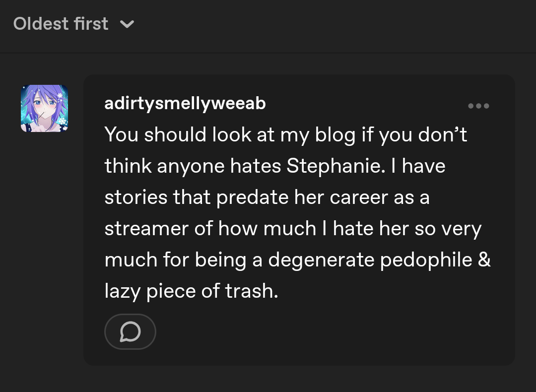Click the rounded pill reply button outline

(130, 331)
